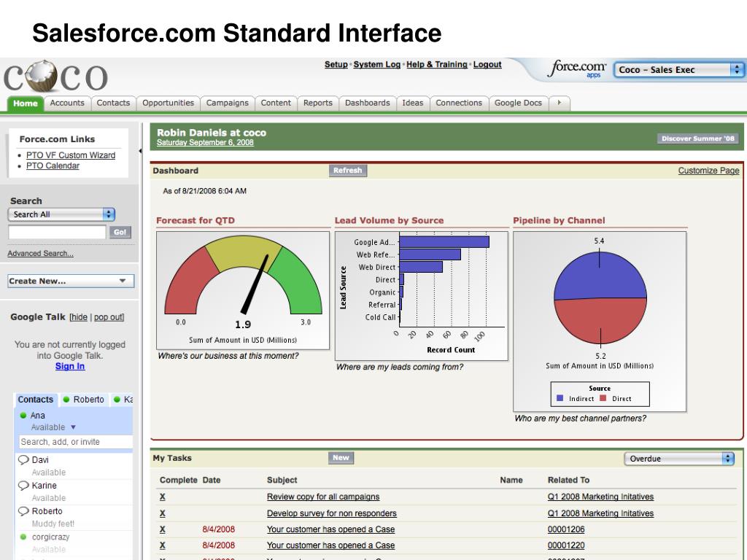Image resolution: width=747 pixels, height=560 pixels.
Task: Click the dashboard Refresh button
Action: [348, 171]
